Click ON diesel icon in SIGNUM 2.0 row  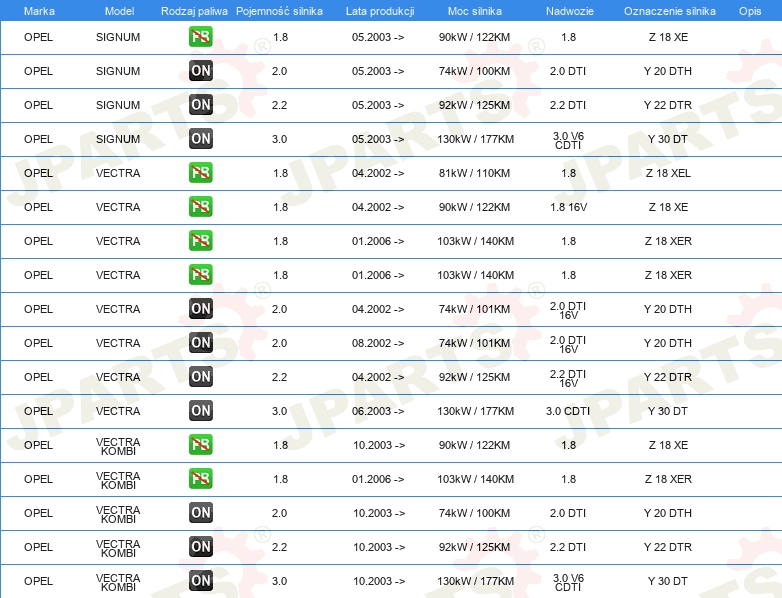point(200,71)
